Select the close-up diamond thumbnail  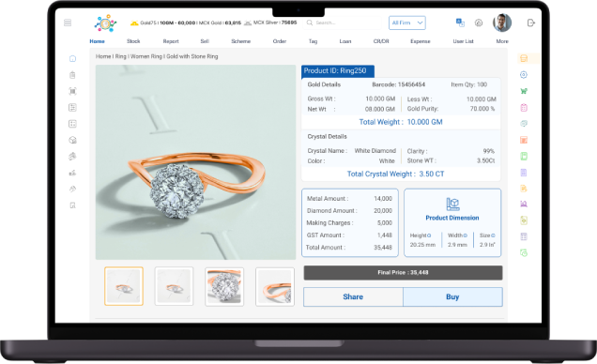224,286
